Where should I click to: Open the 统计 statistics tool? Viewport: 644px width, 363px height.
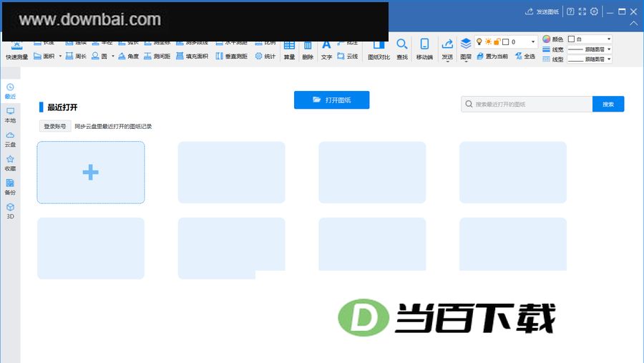point(265,56)
